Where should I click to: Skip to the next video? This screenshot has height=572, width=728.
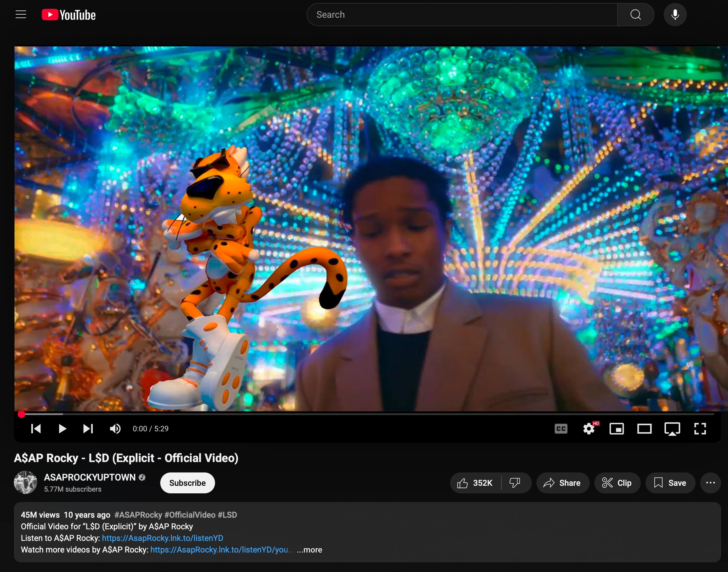pos(88,429)
